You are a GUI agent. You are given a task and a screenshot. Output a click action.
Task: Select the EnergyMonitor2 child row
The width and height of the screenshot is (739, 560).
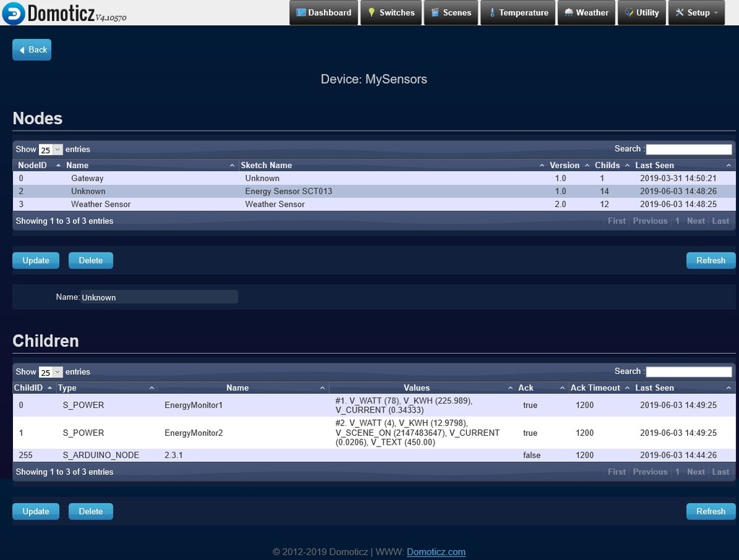[x=375, y=433]
